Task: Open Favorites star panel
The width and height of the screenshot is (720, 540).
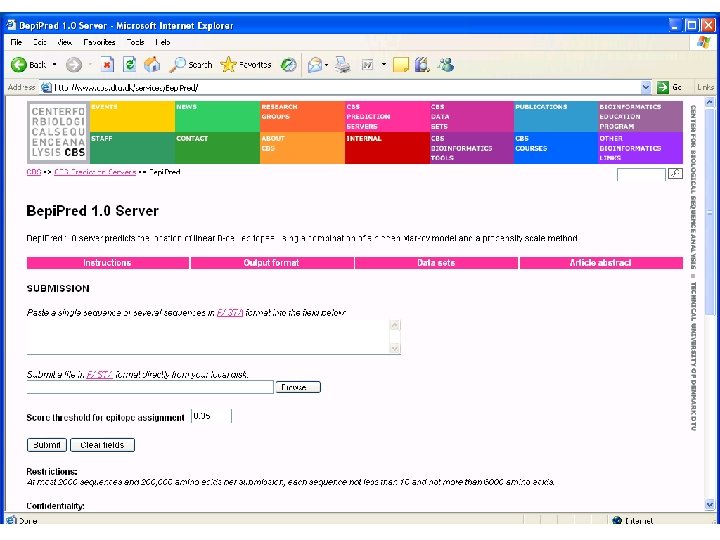Action: point(246,65)
